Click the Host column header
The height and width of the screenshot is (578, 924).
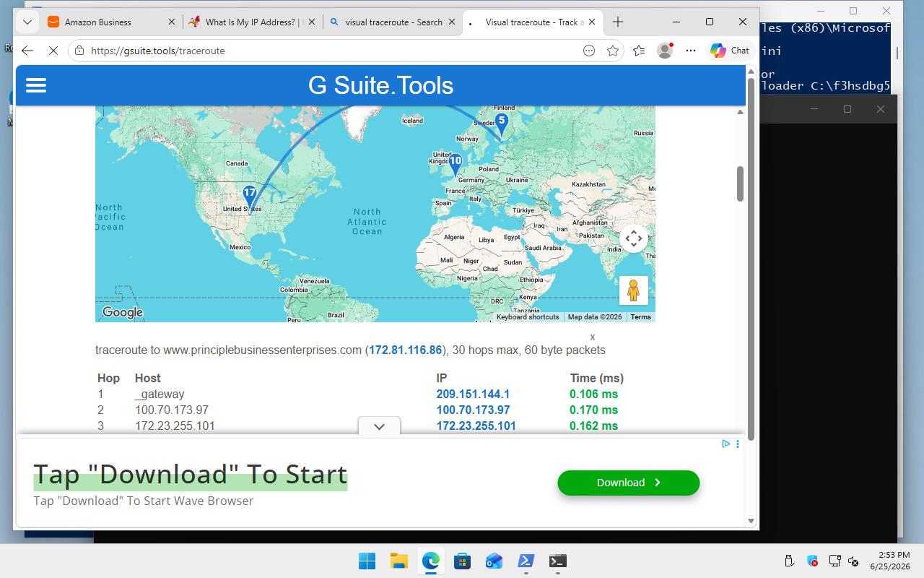(148, 379)
